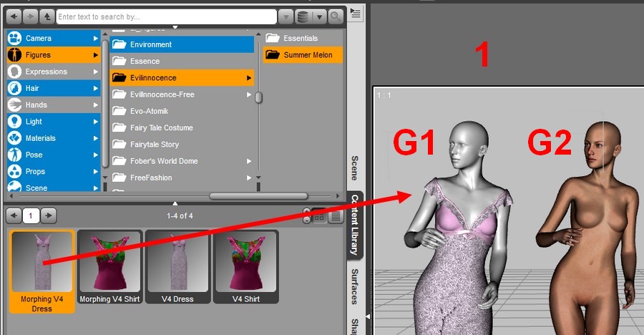Click the Pose figure icon
The image size is (644, 335).
point(15,155)
